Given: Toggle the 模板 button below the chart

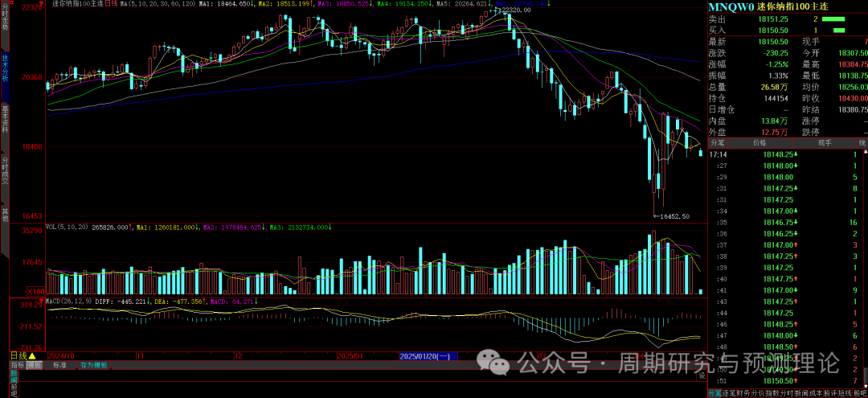Looking at the screenshot, I should pyautogui.click(x=34, y=365).
